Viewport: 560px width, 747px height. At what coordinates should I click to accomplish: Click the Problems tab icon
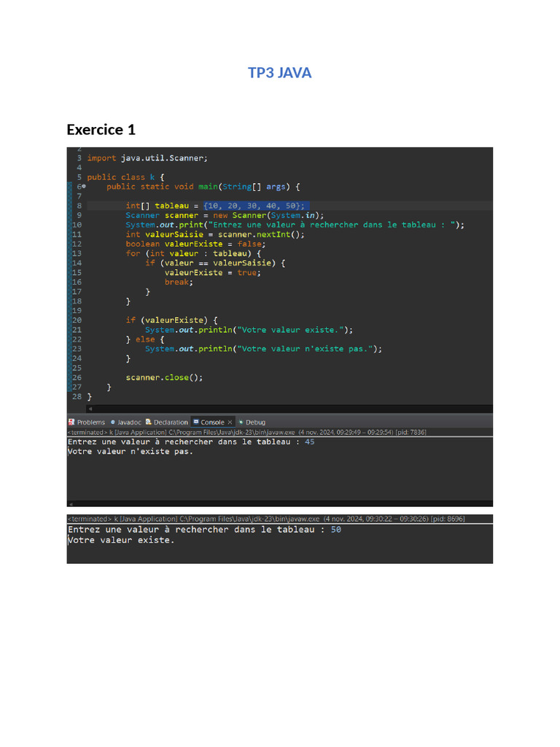pos(71,422)
